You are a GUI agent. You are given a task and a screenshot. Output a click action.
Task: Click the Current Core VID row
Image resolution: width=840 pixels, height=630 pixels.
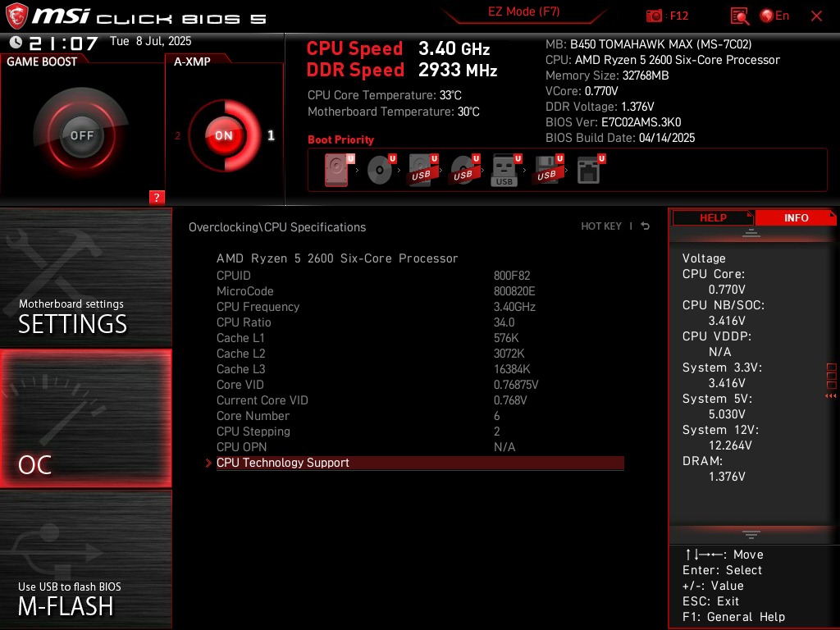tap(420, 400)
